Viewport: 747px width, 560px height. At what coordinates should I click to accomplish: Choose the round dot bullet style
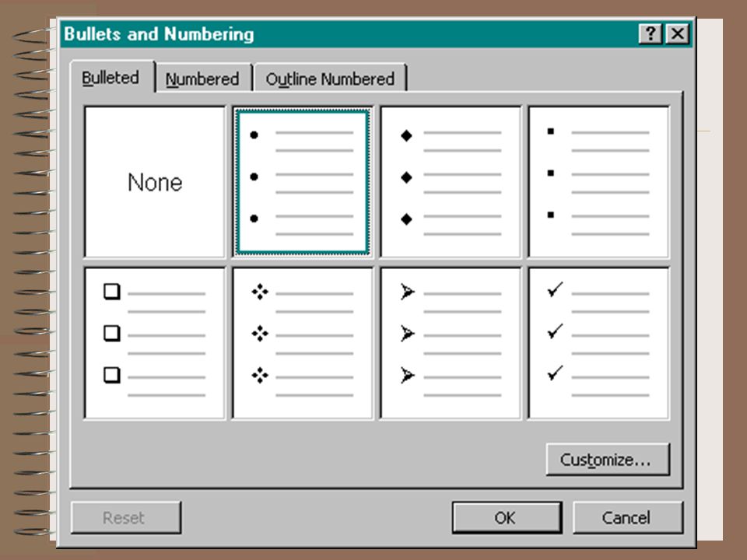click(x=303, y=182)
